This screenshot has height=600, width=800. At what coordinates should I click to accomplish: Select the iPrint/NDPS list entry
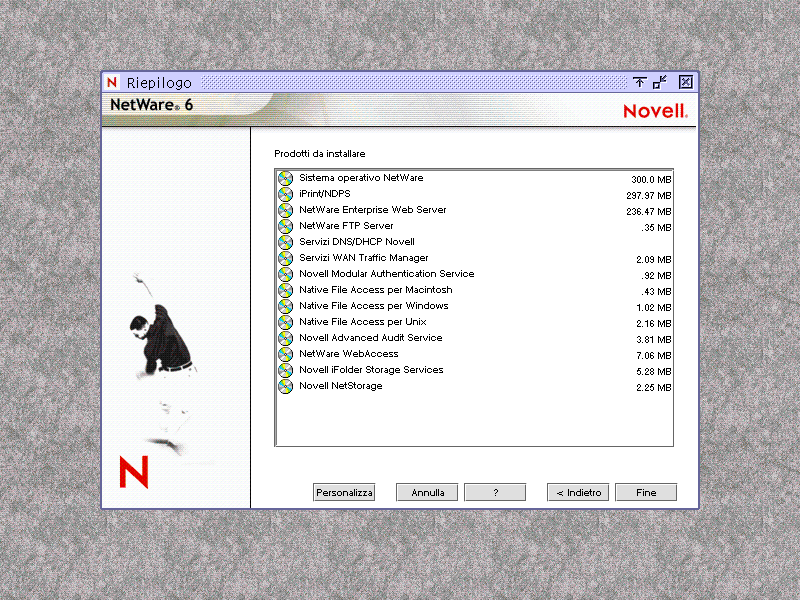coord(324,194)
